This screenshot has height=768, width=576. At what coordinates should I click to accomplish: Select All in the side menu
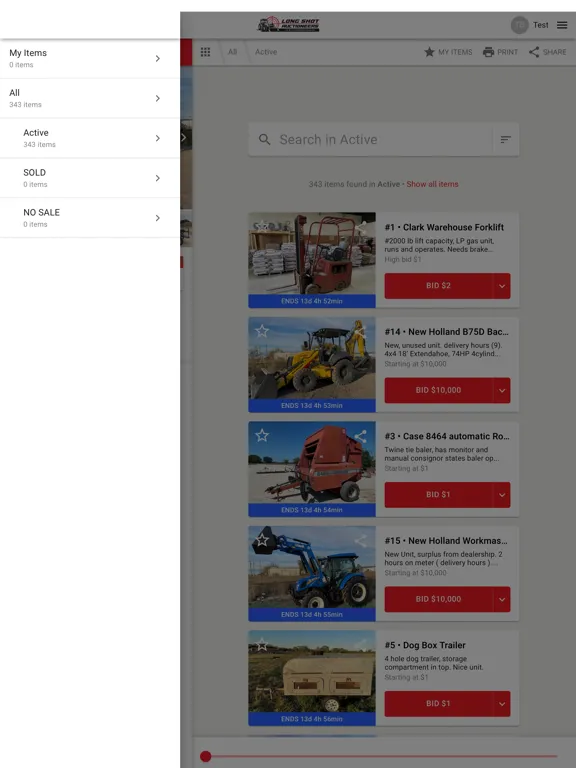click(x=90, y=98)
